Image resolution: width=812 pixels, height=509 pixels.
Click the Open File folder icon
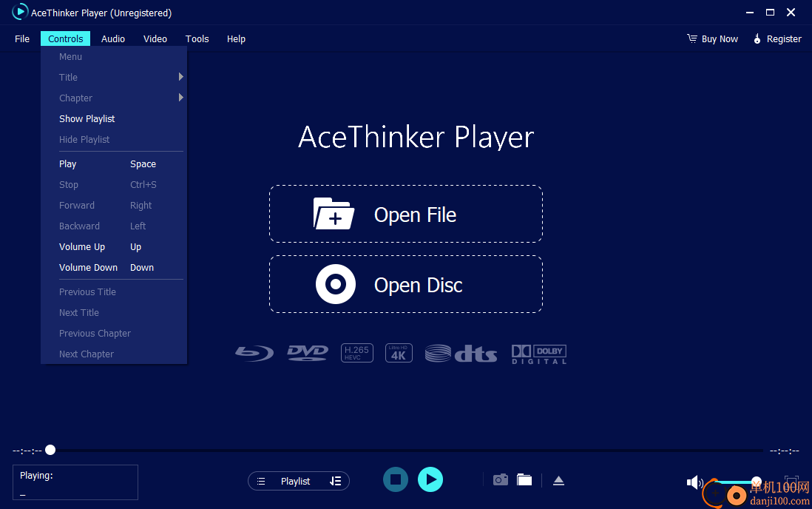(334, 213)
